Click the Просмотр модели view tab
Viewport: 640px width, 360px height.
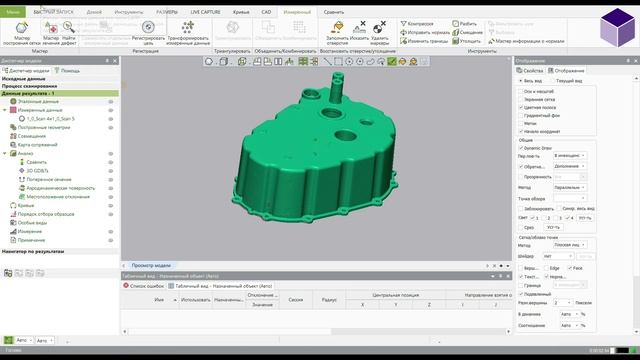coord(151,265)
